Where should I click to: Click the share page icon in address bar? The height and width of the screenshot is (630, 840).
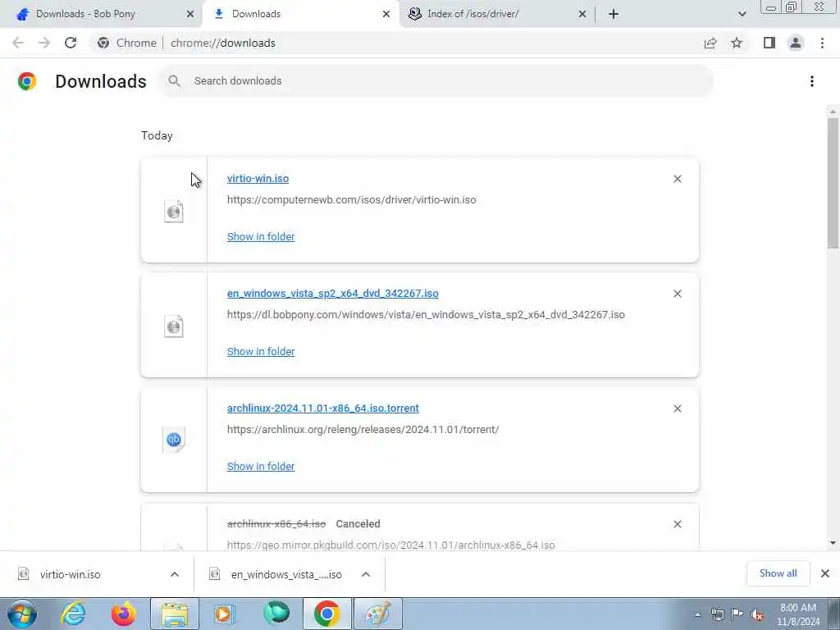click(710, 43)
